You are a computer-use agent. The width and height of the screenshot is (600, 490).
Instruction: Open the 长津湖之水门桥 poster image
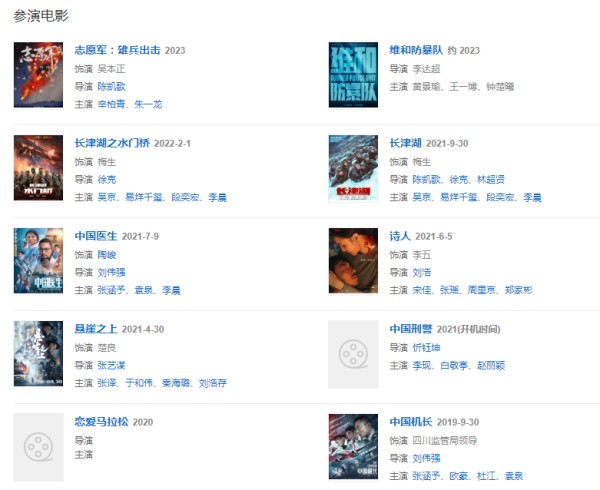coord(38,168)
